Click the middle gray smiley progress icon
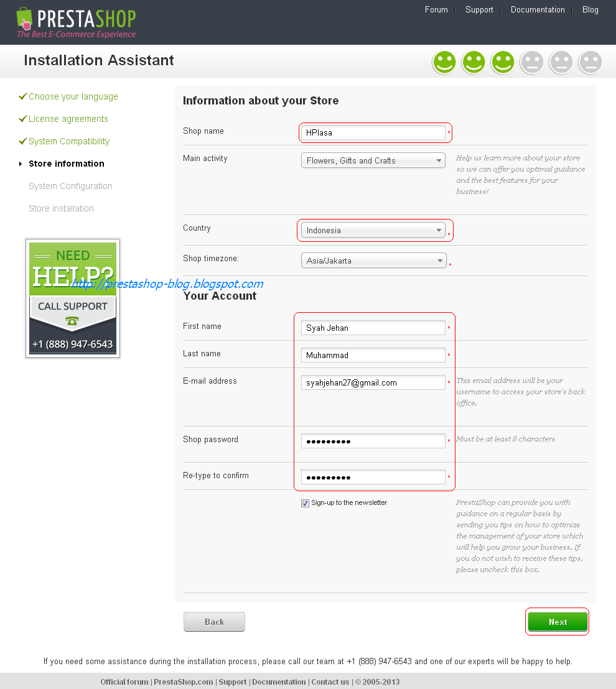The width and height of the screenshot is (616, 689). coord(561,62)
